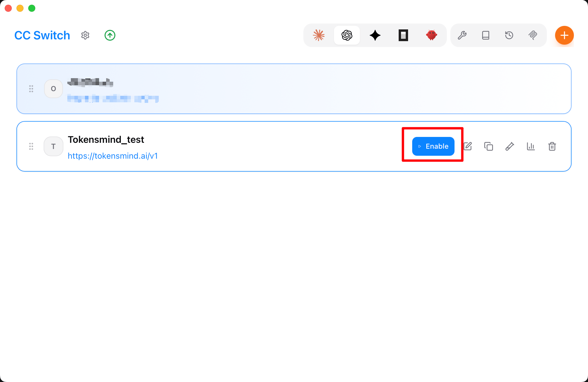Open the book prompts icon
The height and width of the screenshot is (382, 588).
[486, 35]
